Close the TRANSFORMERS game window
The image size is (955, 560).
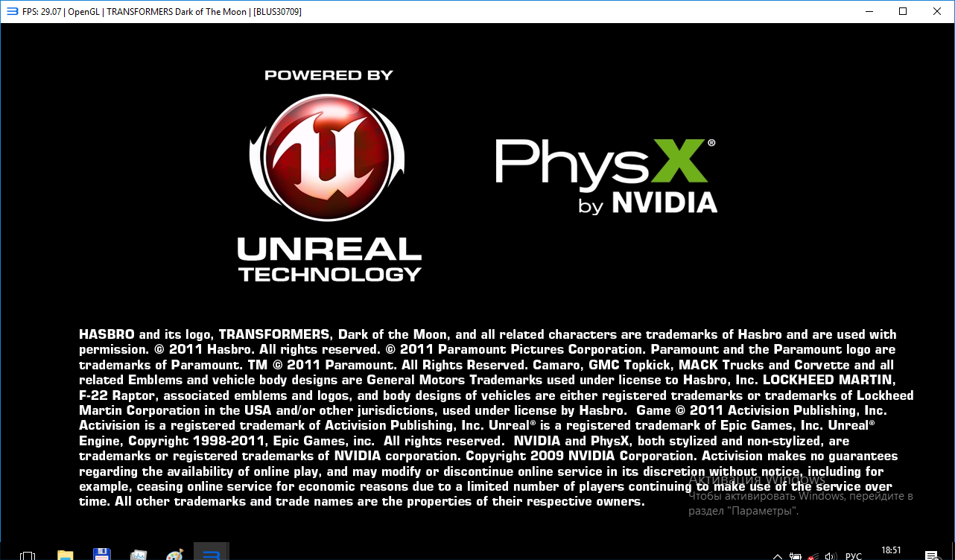pyautogui.click(x=938, y=11)
